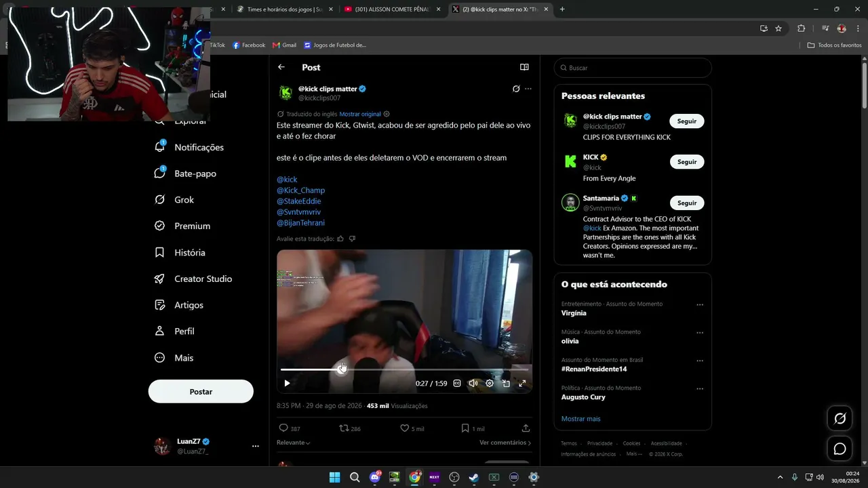Follow Santamaria account

687,203
